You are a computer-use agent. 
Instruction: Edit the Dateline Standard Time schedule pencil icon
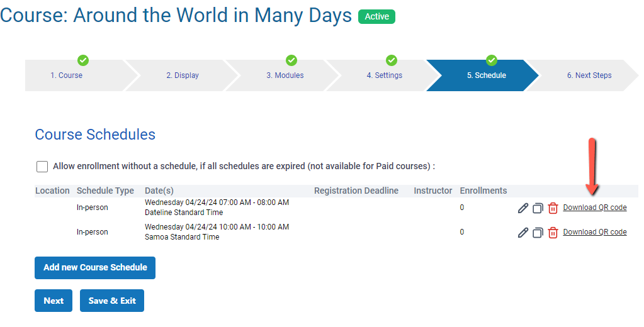pos(523,208)
